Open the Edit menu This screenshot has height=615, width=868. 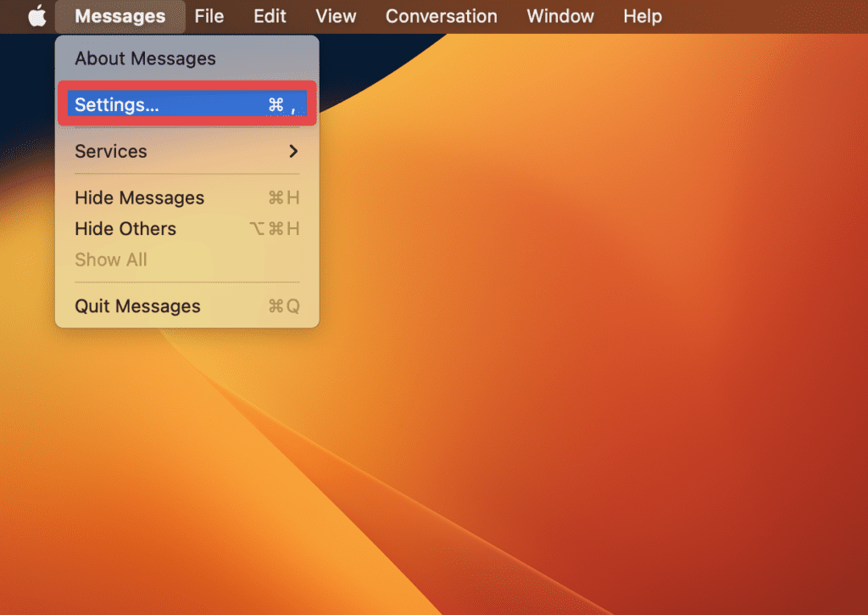[x=269, y=15]
